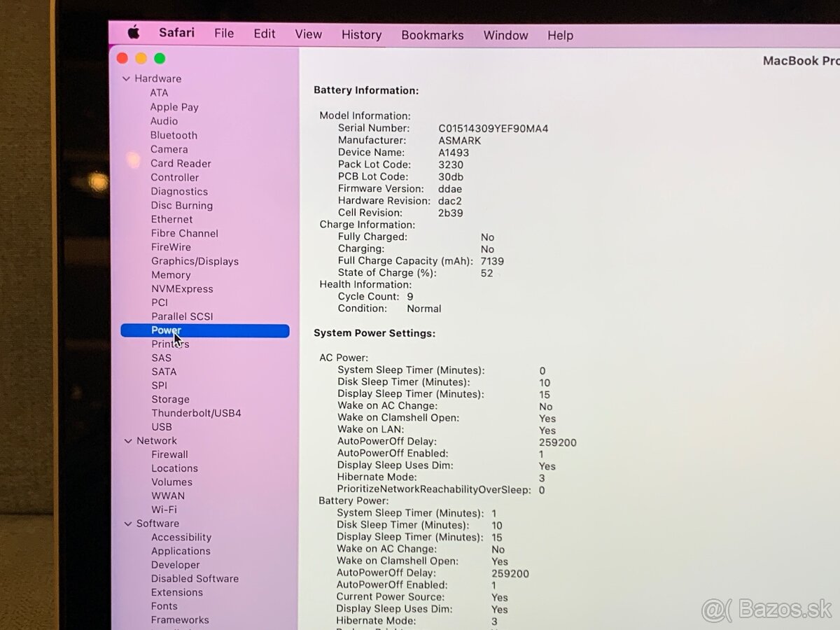Open the Window menu
This screenshot has height=630, width=840.
[x=505, y=35]
